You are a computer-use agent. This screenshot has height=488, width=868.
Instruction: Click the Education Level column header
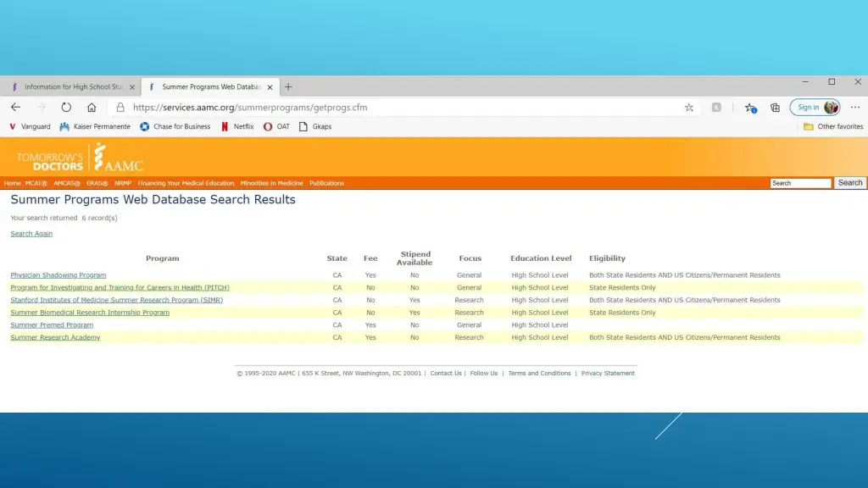coord(541,258)
